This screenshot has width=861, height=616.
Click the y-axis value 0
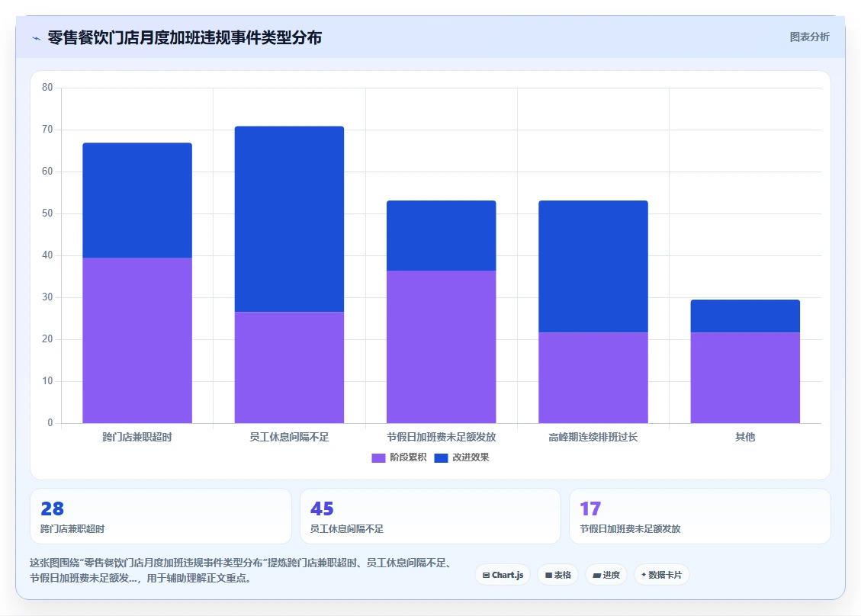(x=50, y=423)
